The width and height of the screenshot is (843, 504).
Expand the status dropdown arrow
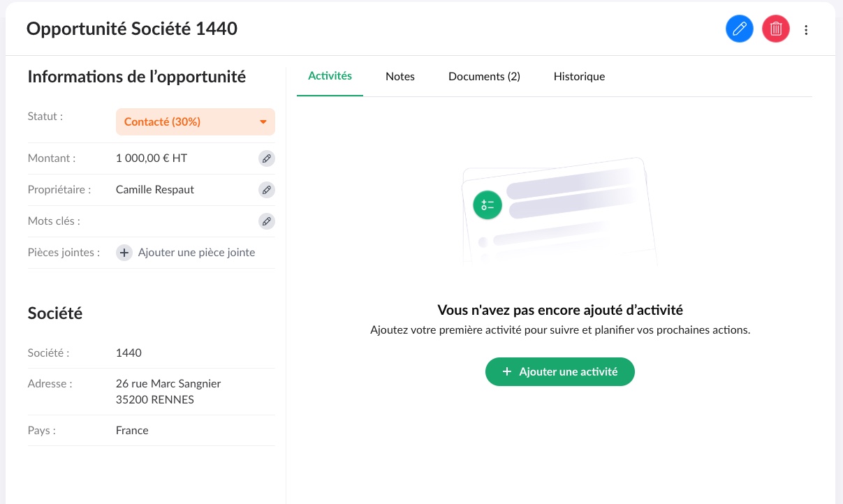coord(263,122)
